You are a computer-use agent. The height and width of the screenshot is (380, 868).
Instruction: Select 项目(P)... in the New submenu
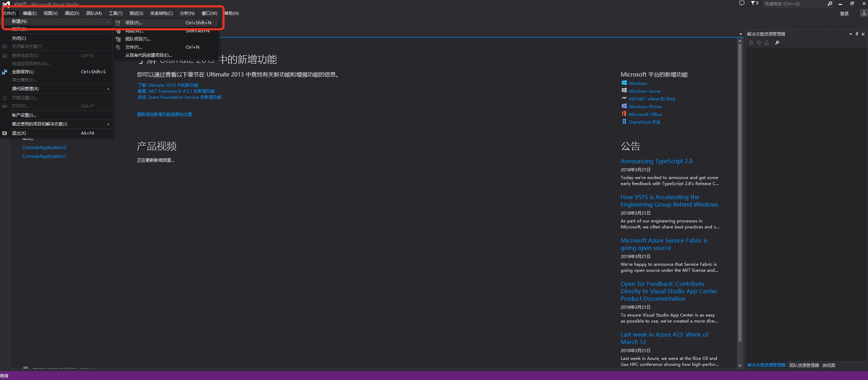click(x=166, y=23)
